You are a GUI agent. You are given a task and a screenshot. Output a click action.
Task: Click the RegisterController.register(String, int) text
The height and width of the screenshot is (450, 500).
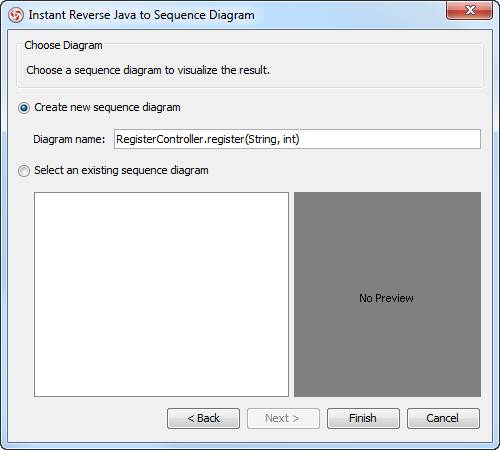click(208, 139)
